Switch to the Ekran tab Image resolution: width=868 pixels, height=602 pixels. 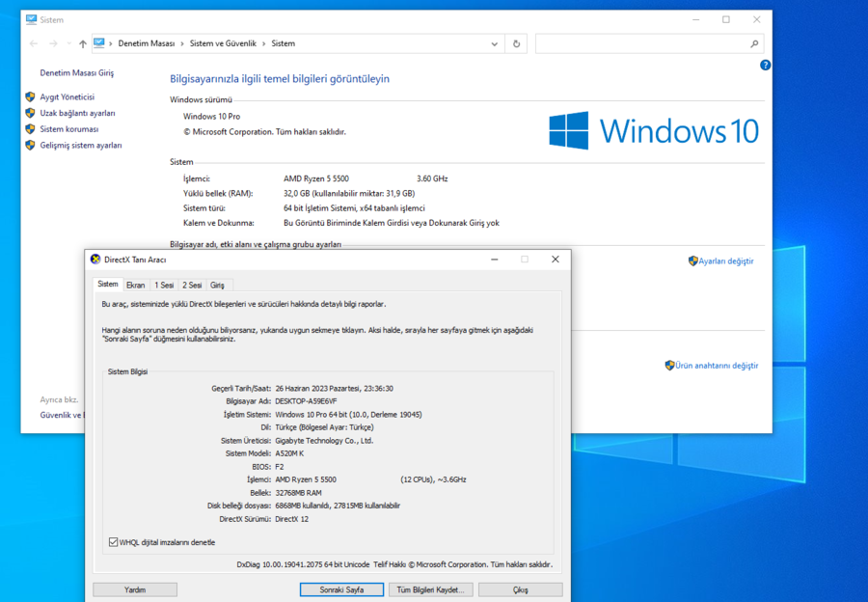136,286
